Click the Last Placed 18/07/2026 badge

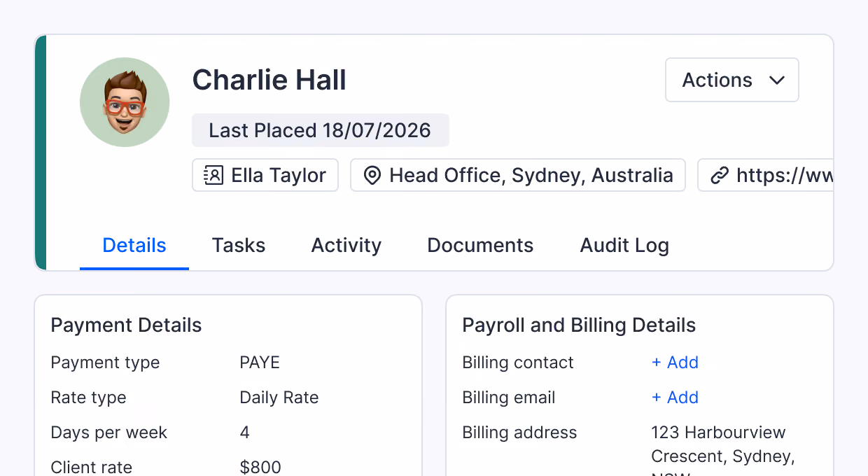(321, 130)
